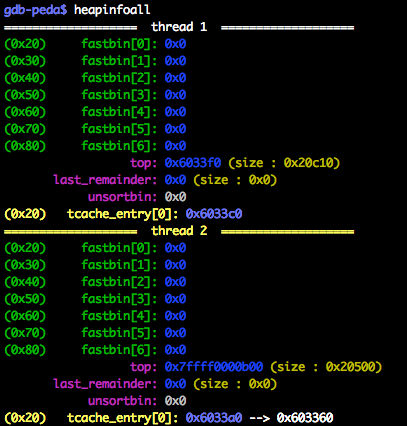Click the top chunk size 0x20500
Viewport: 407px width, 426px height.
pos(350,367)
